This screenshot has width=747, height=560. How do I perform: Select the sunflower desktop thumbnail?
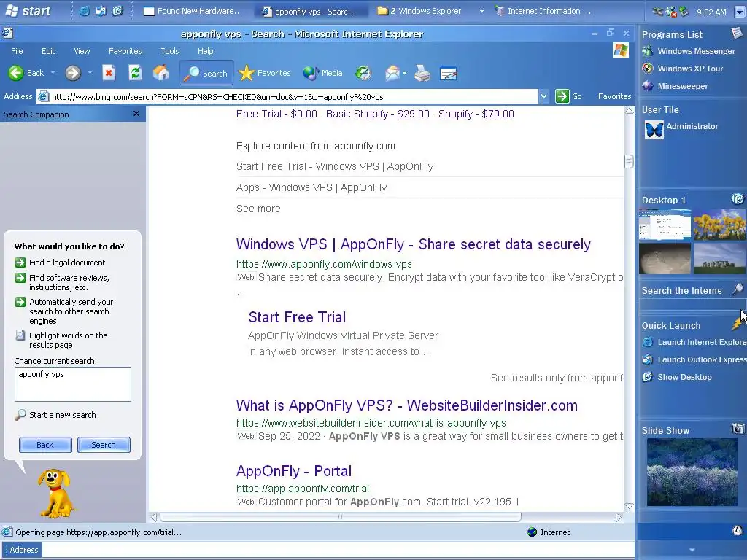(719, 225)
